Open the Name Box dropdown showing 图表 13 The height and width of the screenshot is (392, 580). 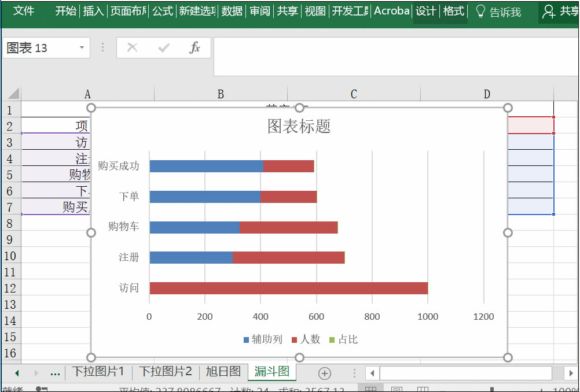(x=82, y=48)
